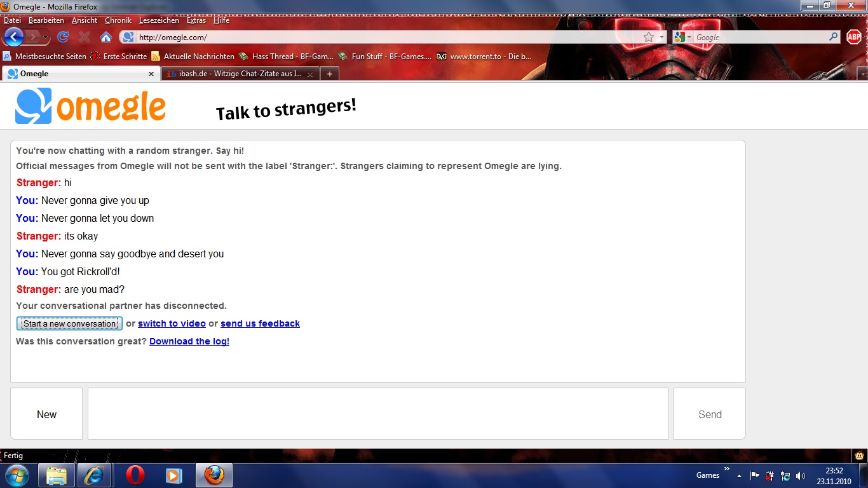Open the www.torrent.to bookmark
The height and width of the screenshot is (488, 868).
(x=484, y=57)
